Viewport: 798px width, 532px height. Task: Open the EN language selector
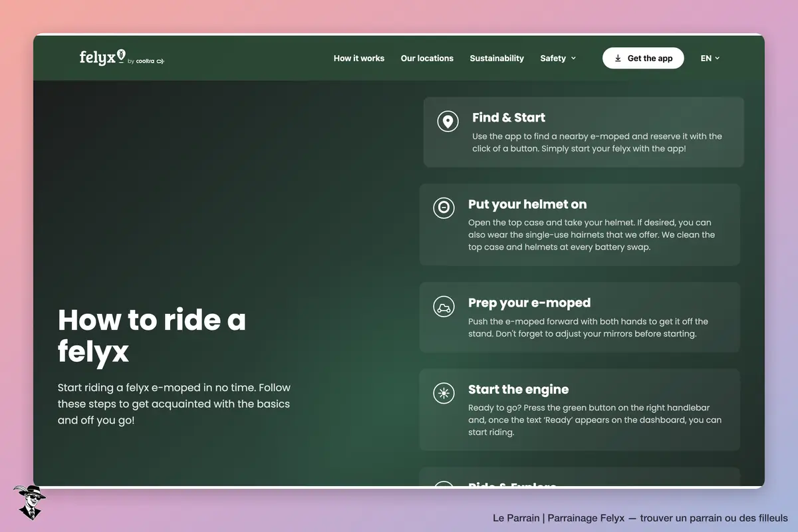(x=710, y=59)
